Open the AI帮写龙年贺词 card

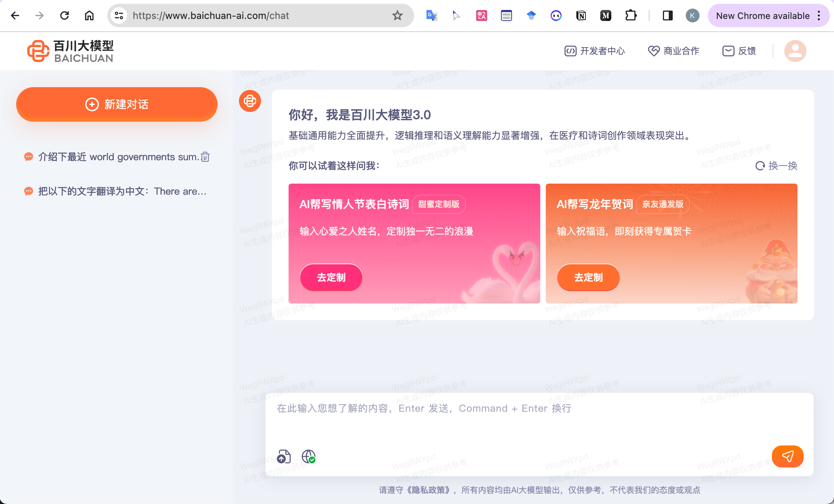click(671, 244)
